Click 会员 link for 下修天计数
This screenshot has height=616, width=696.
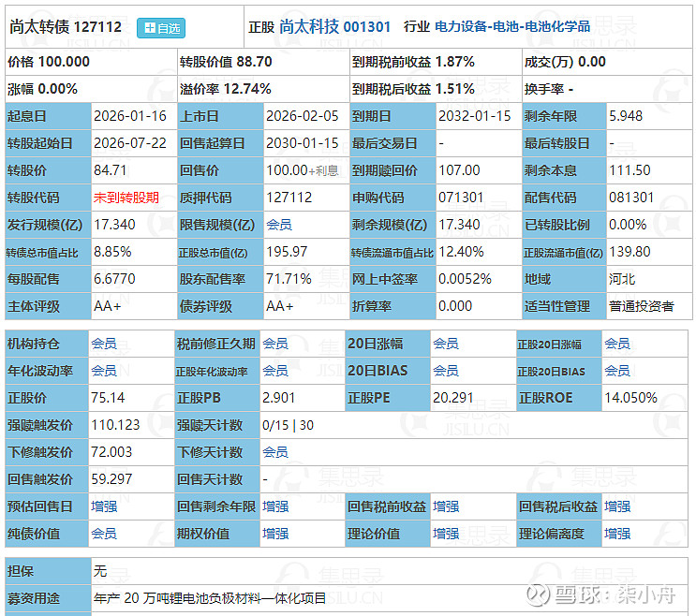tap(275, 452)
